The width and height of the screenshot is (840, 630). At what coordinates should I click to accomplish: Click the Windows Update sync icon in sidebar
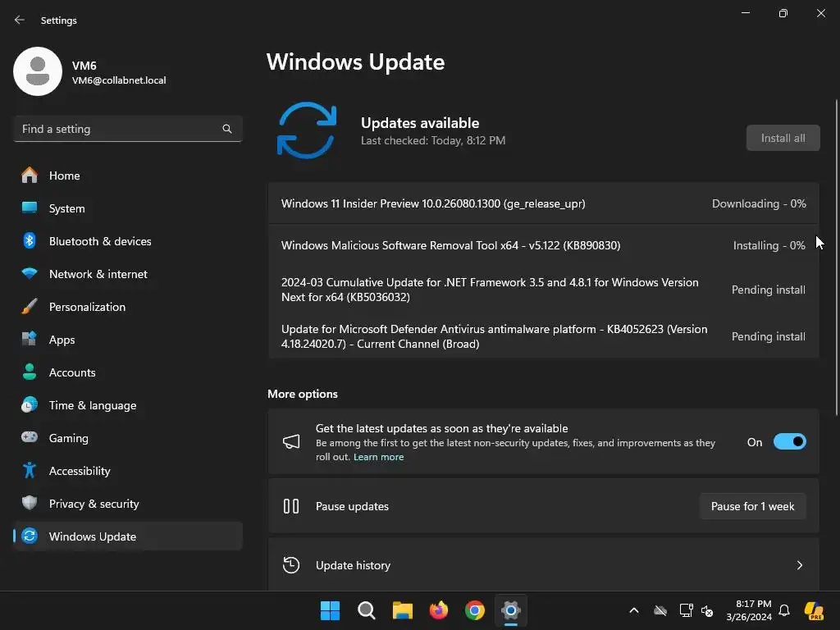click(x=30, y=536)
